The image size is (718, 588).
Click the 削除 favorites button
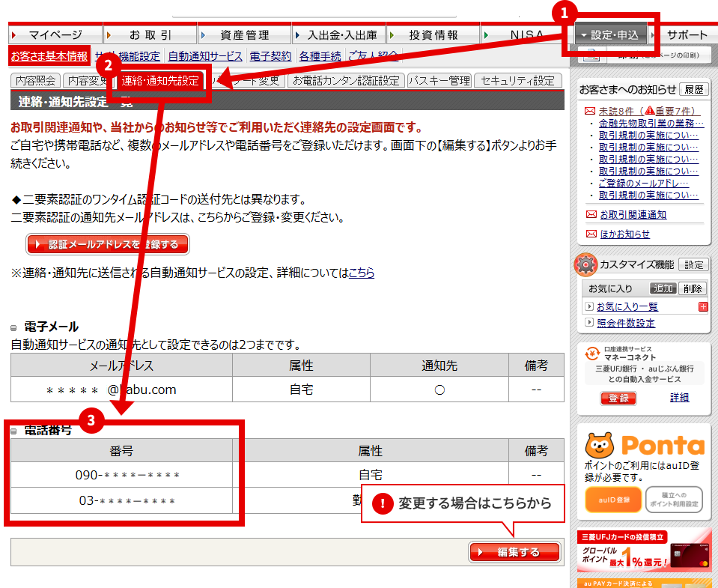click(x=693, y=288)
